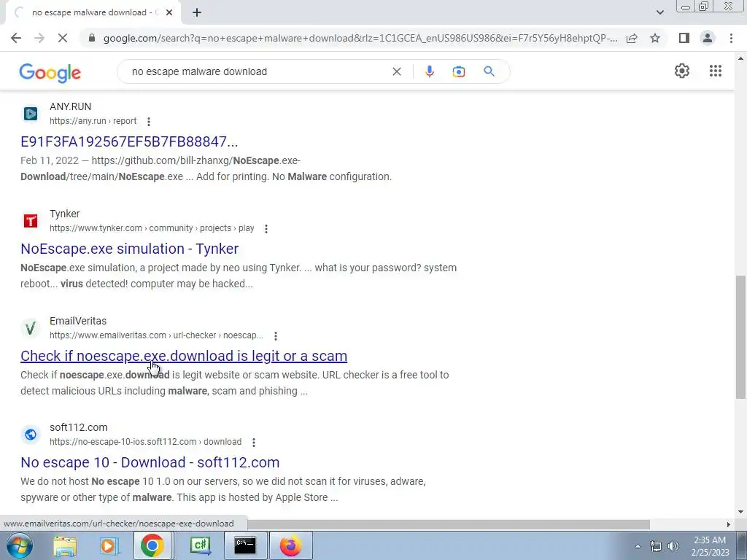Click the no-escape-10-ios.soft112.com URL text

pyautogui.click(x=145, y=442)
